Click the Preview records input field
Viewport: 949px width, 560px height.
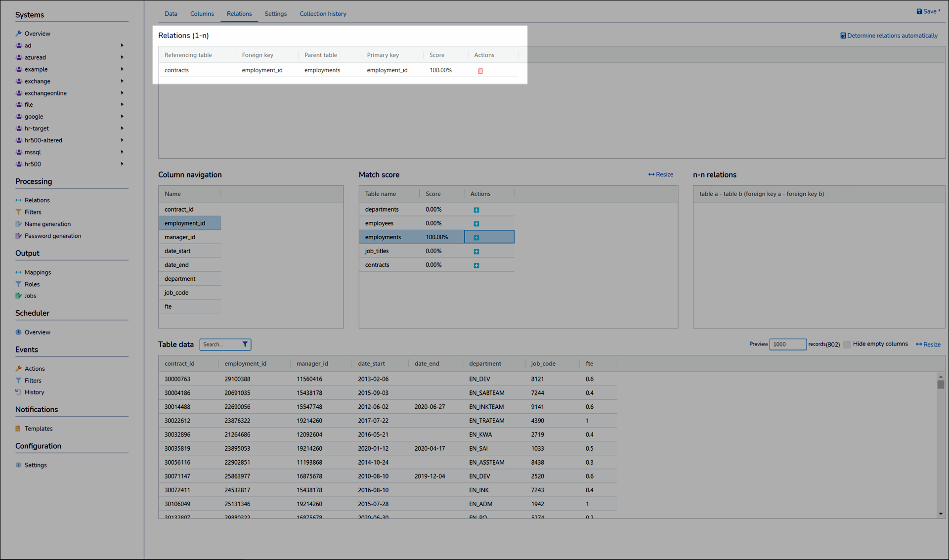[787, 345]
